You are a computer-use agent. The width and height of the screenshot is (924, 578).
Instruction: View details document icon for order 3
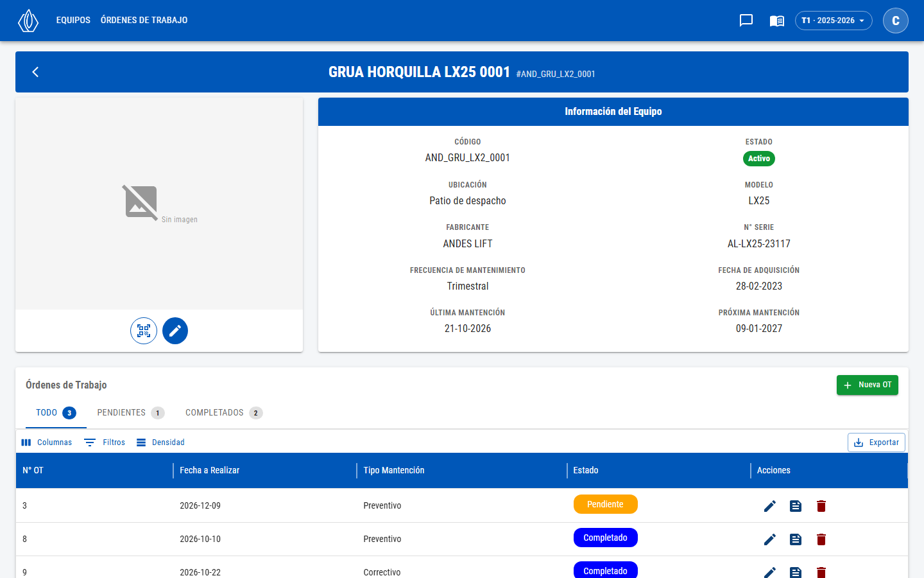[x=796, y=506]
